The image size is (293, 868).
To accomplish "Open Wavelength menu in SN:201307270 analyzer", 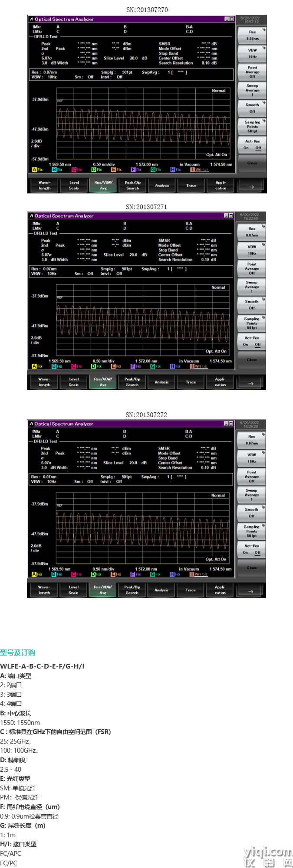I will tap(44, 186).
